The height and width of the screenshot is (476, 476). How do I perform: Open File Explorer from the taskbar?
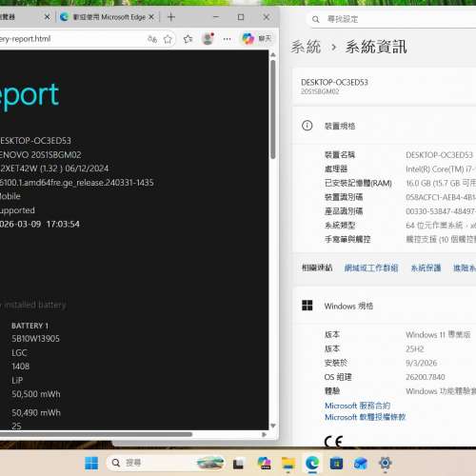[x=288, y=464]
